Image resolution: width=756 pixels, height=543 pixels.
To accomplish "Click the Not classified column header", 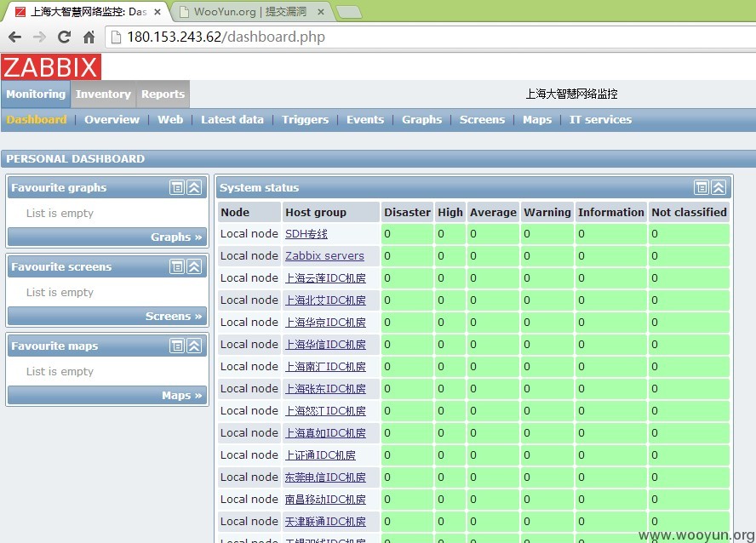I will click(x=689, y=213).
